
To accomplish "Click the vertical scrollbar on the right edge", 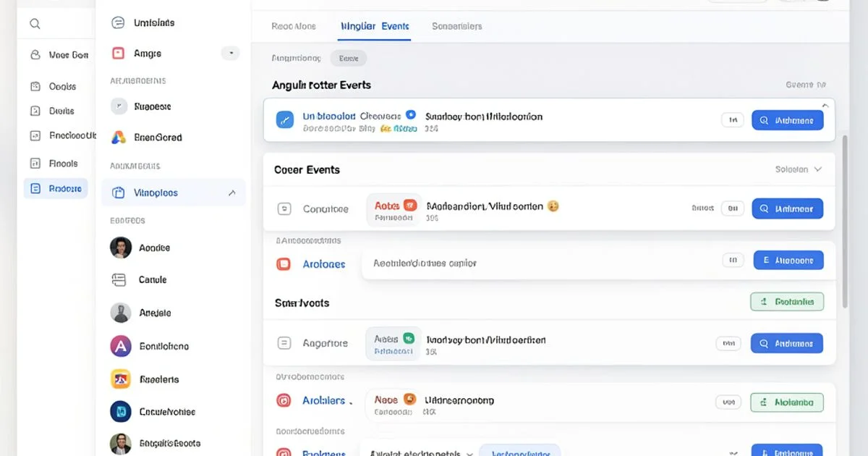I will point(845,217).
